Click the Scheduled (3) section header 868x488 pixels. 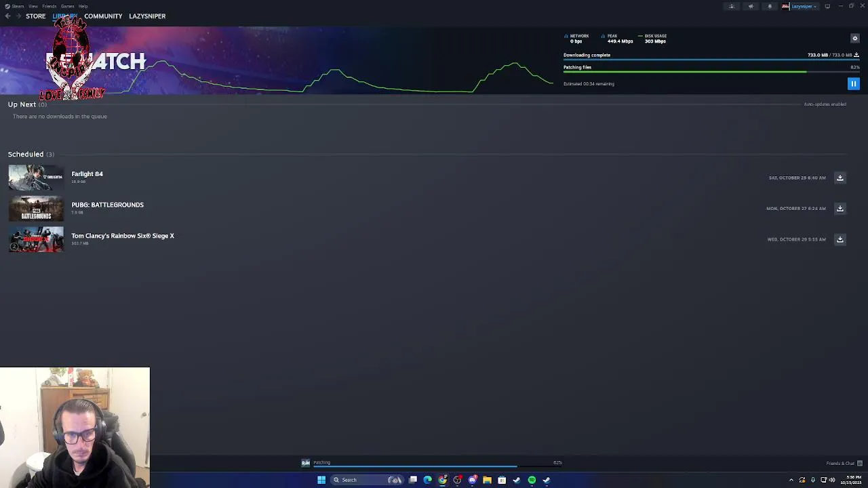tap(31, 154)
